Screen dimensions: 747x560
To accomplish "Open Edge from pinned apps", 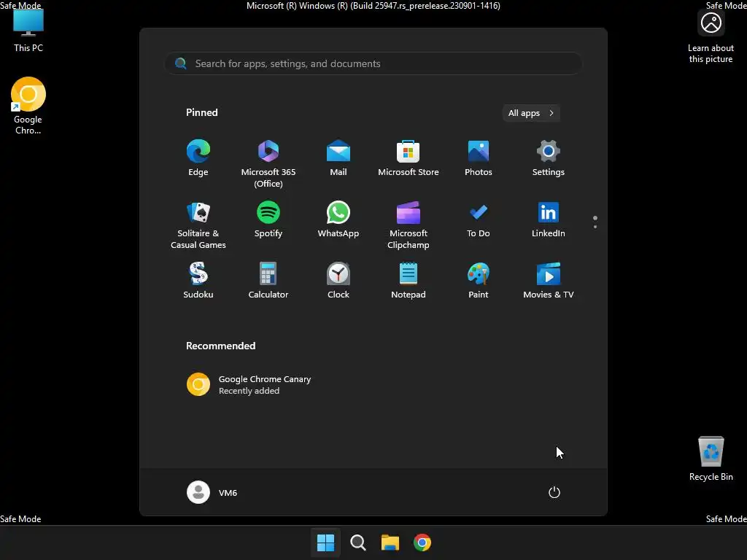I will coord(198,158).
